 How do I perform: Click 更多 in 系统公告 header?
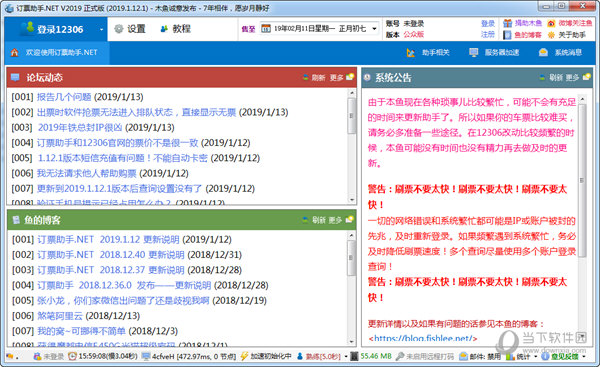point(572,78)
